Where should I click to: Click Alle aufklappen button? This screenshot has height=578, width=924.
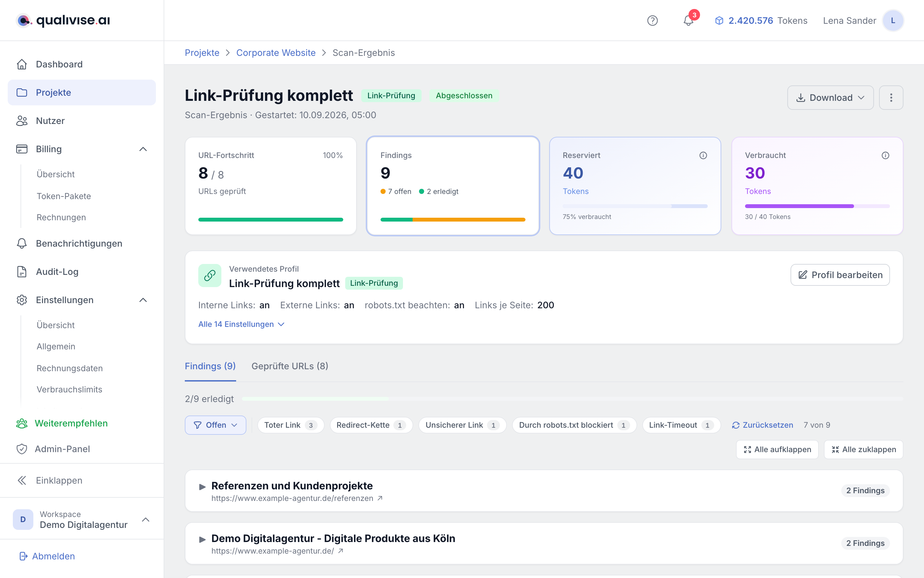[777, 450]
